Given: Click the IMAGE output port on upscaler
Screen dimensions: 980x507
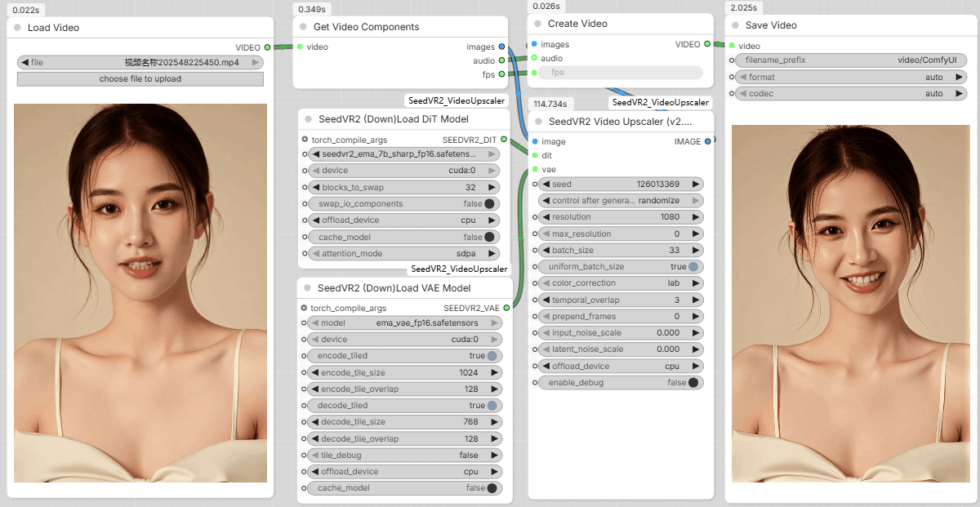Looking at the screenshot, I should [x=707, y=141].
